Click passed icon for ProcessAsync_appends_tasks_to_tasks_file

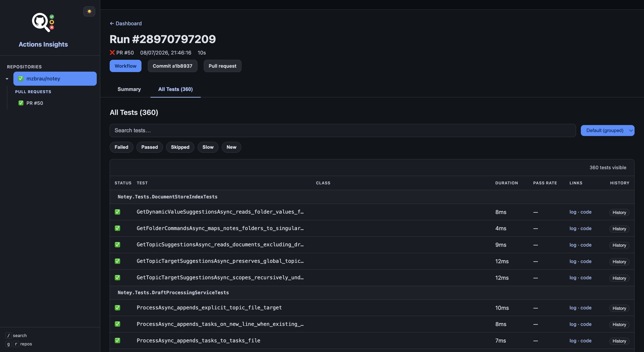[118, 341]
